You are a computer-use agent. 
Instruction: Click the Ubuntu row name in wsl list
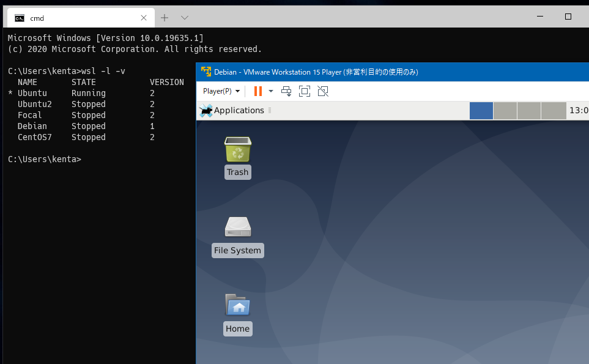pos(32,93)
